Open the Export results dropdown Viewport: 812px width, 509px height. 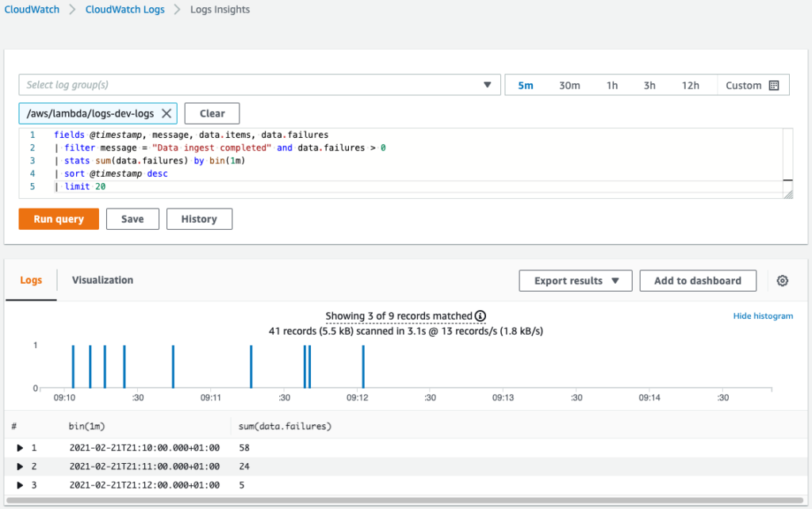pyautogui.click(x=576, y=281)
